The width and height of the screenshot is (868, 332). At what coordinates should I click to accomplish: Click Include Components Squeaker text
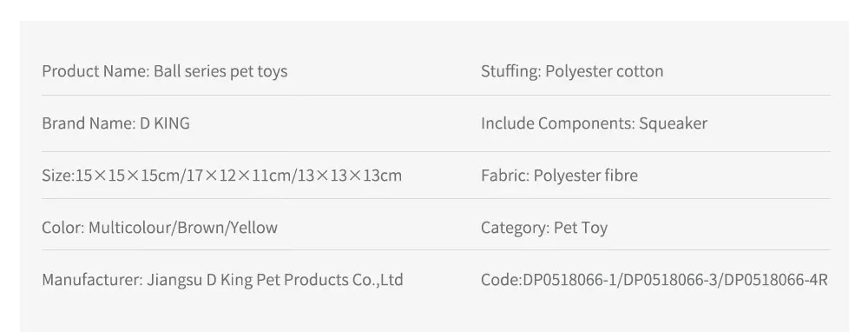point(594,123)
